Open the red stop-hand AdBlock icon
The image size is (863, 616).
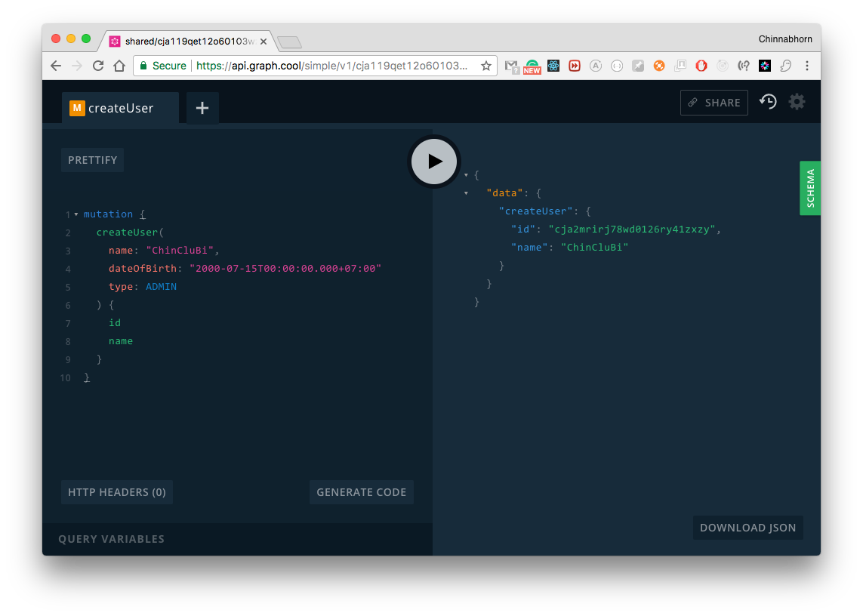click(x=701, y=66)
